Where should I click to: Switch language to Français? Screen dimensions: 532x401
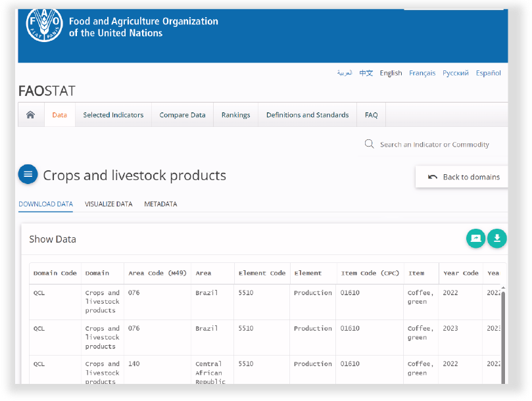coord(422,73)
